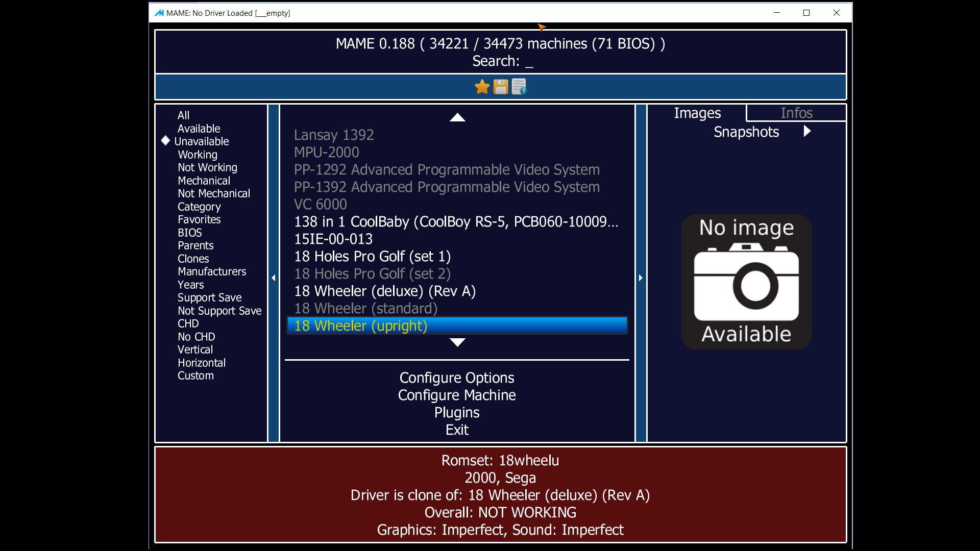Image resolution: width=980 pixels, height=551 pixels.
Task: Collapse the left filter panel arrow
Action: [274, 278]
